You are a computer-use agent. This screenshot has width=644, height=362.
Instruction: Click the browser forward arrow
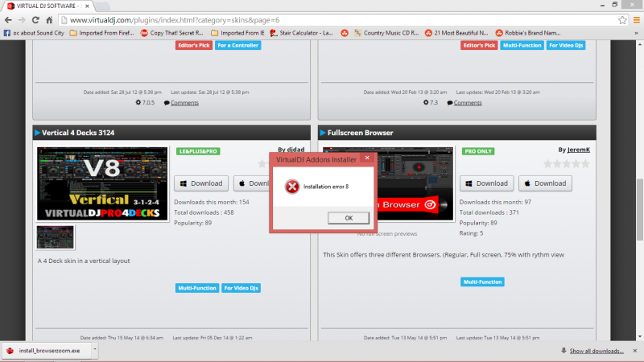[x=22, y=19]
